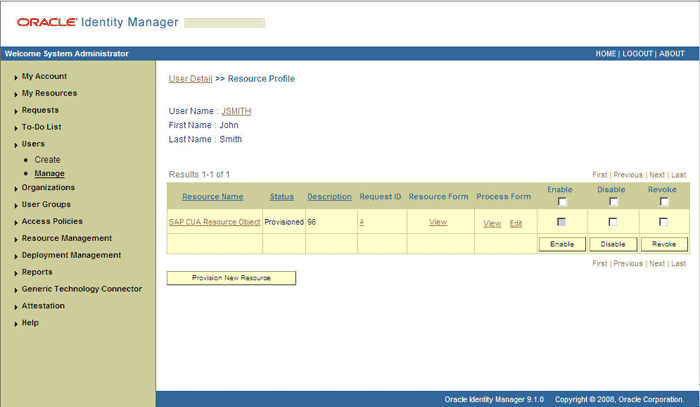Click Results 1-1 of 1 text
Image resolution: width=700 pixels, height=407 pixels.
[x=199, y=174]
